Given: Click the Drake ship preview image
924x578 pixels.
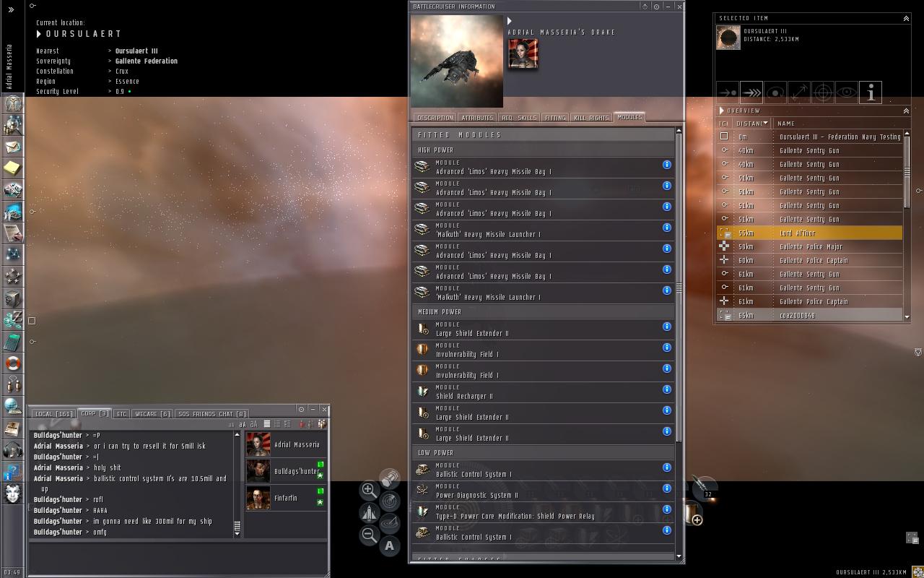Looking at the screenshot, I should pos(457,61).
